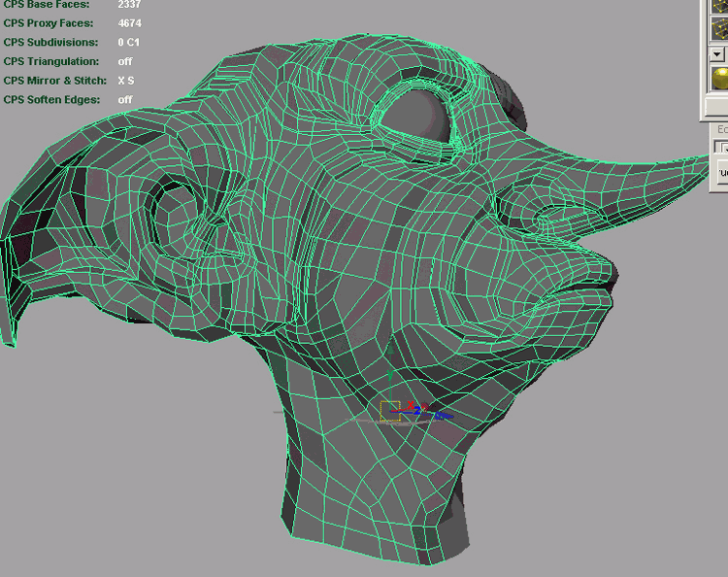
Task: Click the CPS Triangulation off value
Action: tap(124, 61)
